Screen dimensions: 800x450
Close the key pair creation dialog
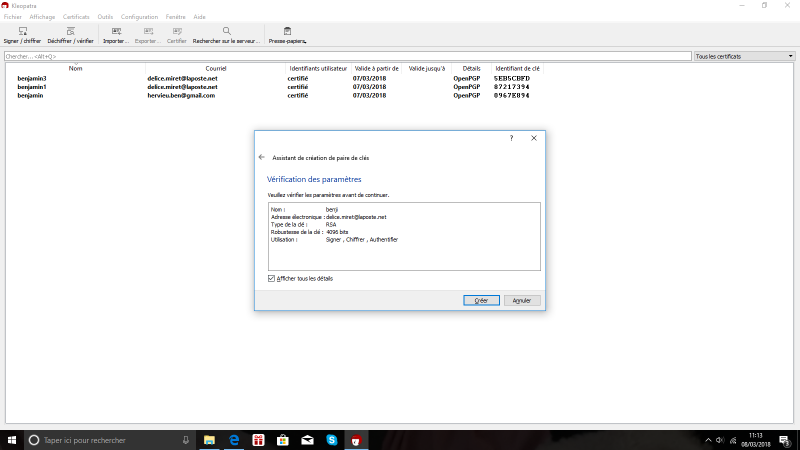point(534,138)
